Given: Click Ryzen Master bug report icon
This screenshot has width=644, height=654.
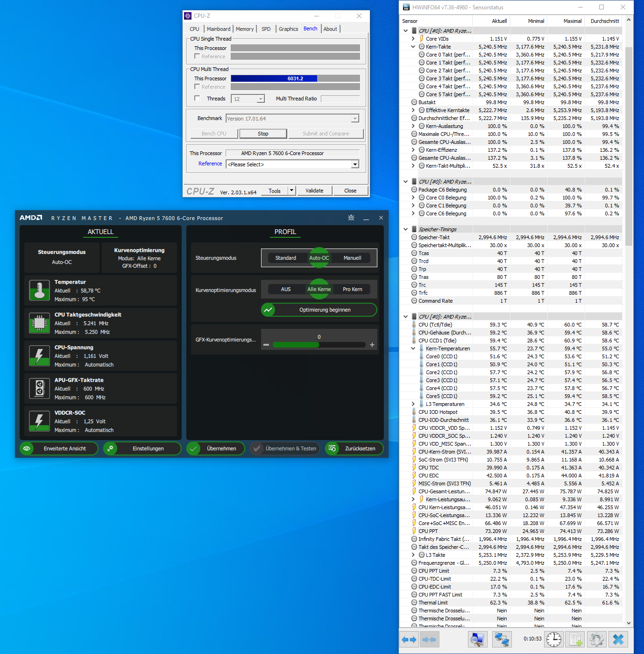Looking at the screenshot, I should (x=351, y=218).
